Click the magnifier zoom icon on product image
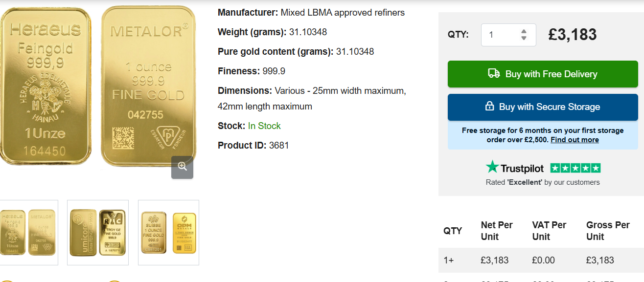 click(x=182, y=167)
